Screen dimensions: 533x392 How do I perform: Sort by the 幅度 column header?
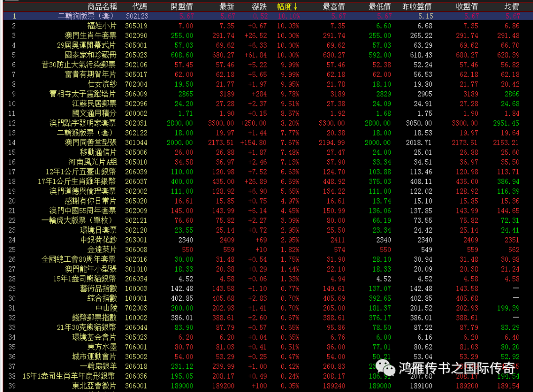pyautogui.click(x=287, y=6)
